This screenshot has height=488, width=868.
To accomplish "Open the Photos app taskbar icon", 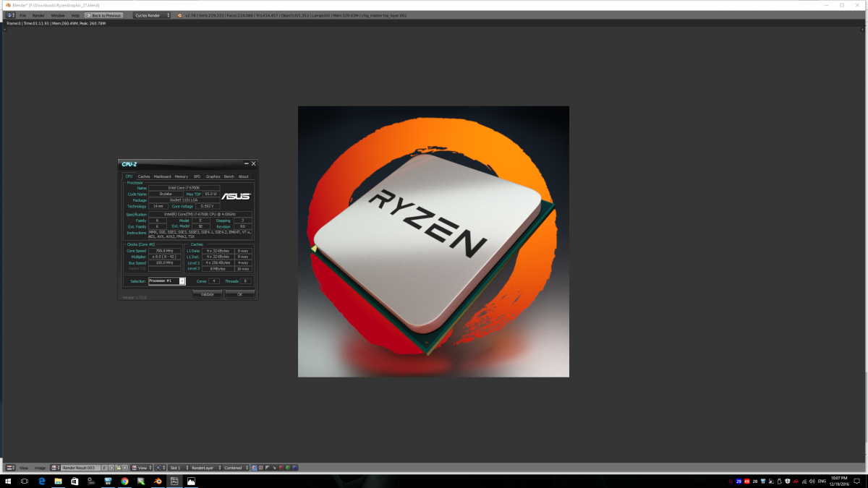I will [x=191, y=481].
